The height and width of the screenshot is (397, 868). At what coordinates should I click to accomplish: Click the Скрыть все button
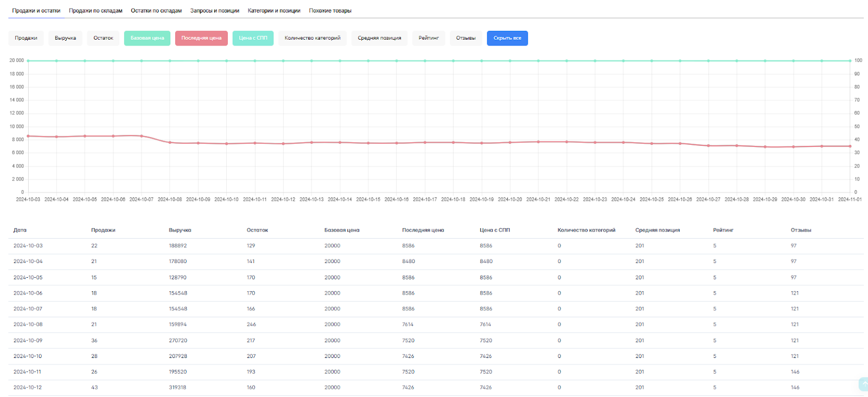[x=507, y=38]
